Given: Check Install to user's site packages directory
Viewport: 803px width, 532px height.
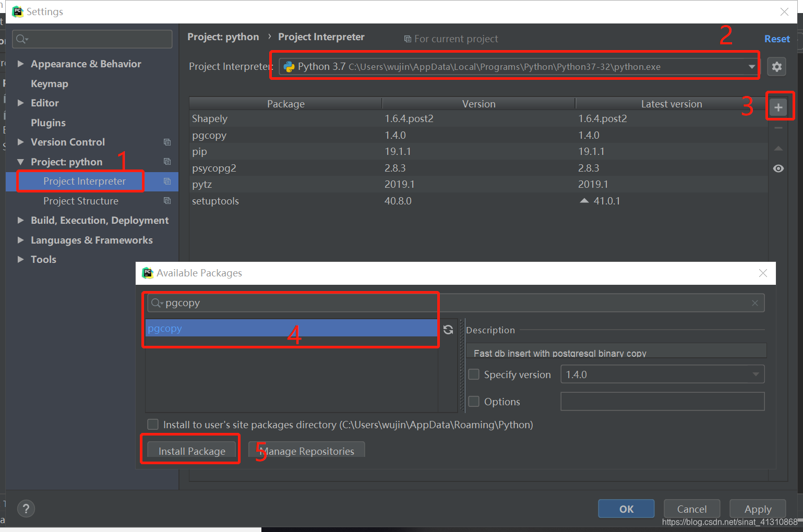Looking at the screenshot, I should click(153, 425).
